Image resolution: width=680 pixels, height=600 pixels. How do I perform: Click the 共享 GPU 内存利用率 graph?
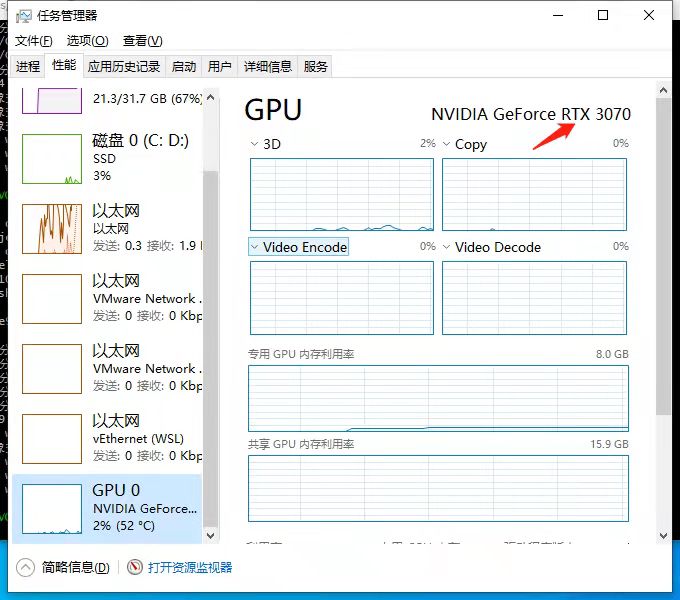click(438, 489)
